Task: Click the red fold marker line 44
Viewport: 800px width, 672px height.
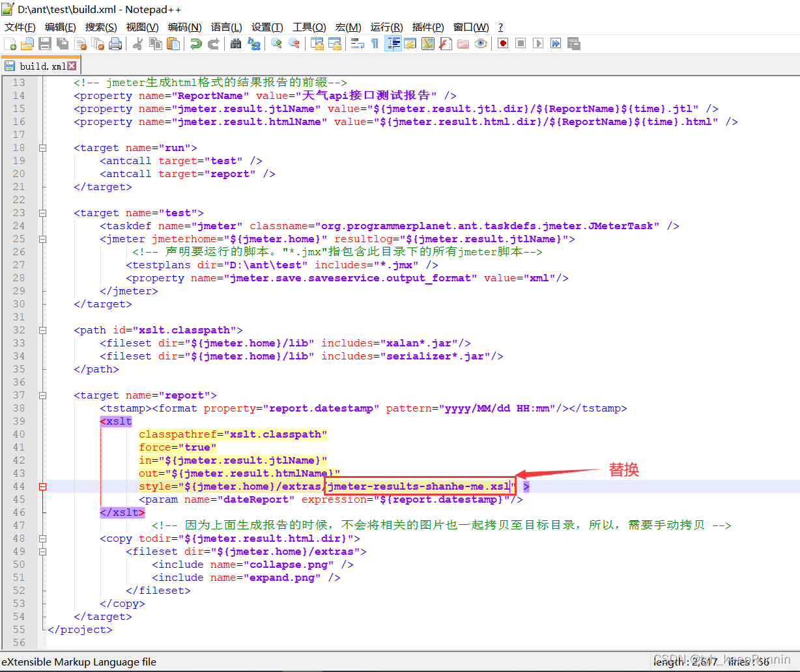Action: [x=42, y=486]
